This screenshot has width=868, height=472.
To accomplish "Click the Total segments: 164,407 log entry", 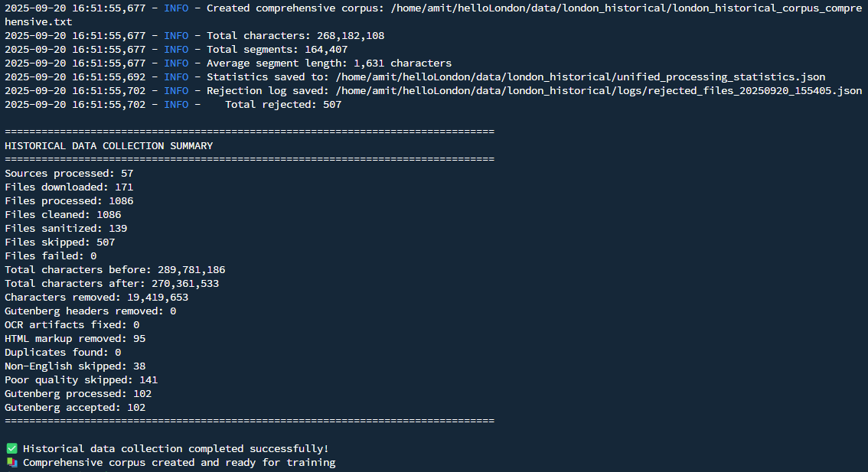I will 277,50.
